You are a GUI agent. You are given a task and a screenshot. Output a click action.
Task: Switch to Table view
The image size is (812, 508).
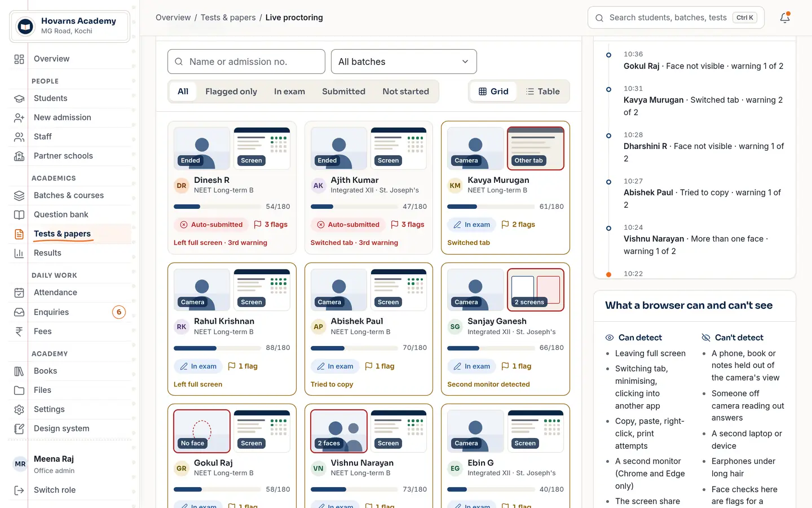[x=542, y=91]
